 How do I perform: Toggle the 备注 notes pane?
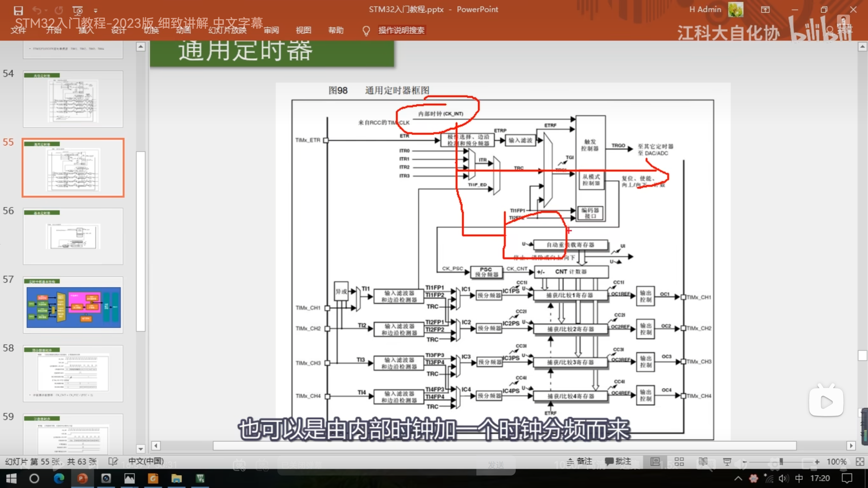pyautogui.click(x=579, y=461)
